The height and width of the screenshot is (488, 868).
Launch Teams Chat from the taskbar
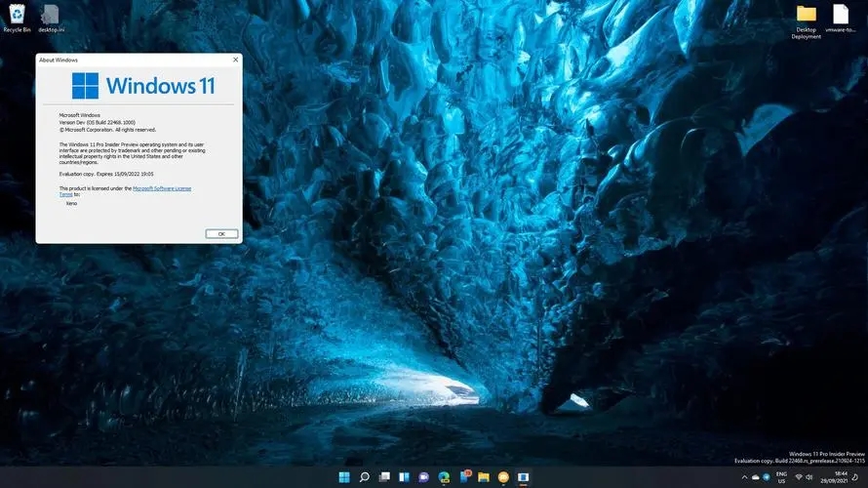pyautogui.click(x=424, y=477)
